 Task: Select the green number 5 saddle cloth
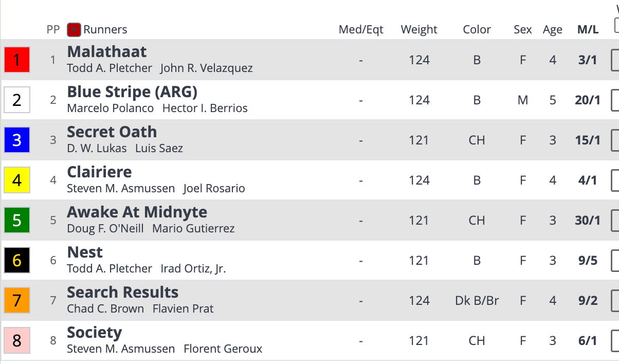(x=17, y=221)
